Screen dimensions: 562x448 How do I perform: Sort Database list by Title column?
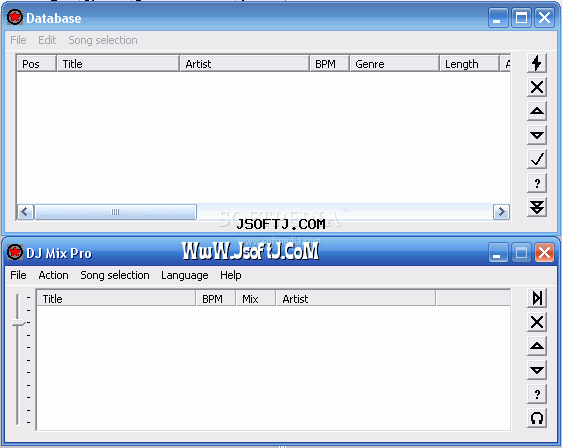(x=118, y=64)
